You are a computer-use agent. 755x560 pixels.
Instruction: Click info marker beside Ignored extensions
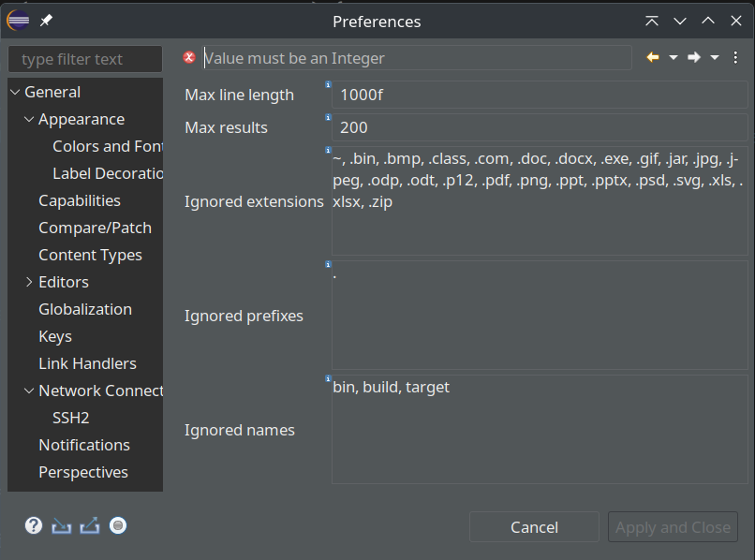328,150
